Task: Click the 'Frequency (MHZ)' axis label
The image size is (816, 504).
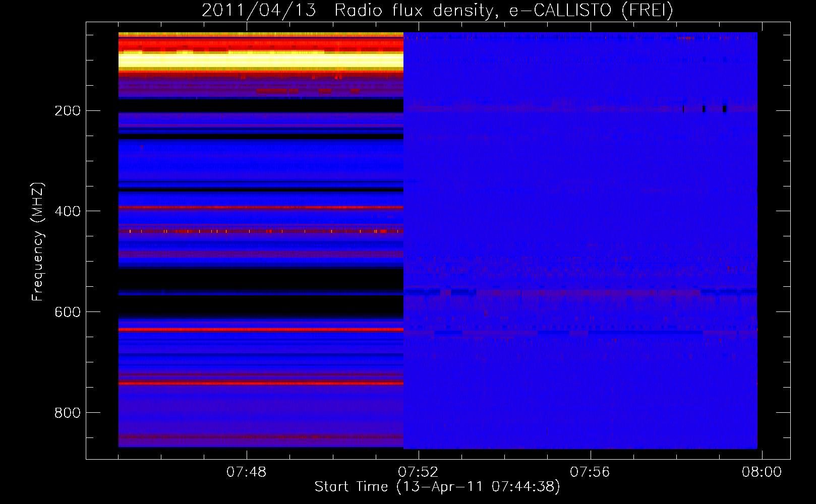Action: click(x=38, y=242)
